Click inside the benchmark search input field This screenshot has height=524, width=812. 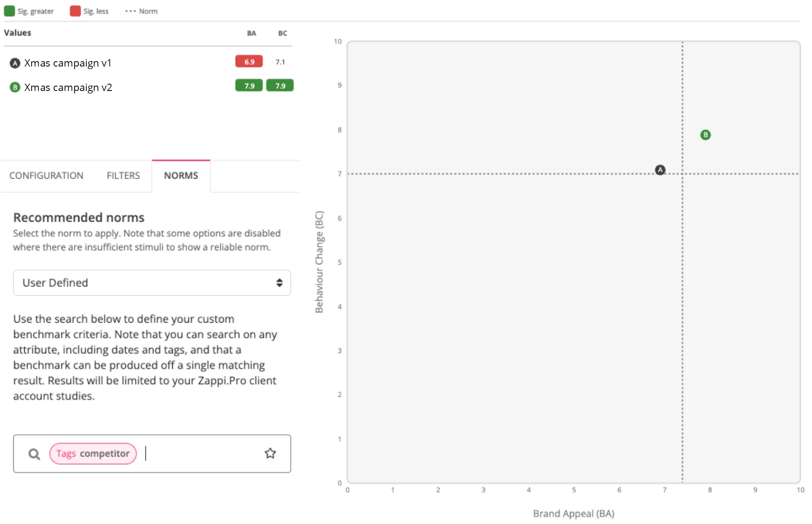click(x=201, y=454)
